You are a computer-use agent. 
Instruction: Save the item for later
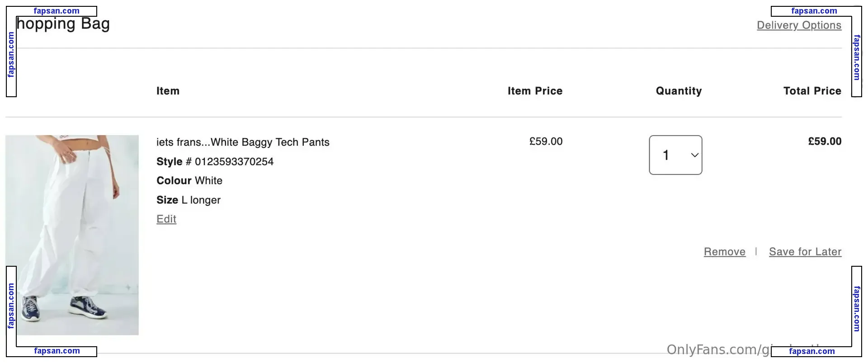[x=805, y=252]
